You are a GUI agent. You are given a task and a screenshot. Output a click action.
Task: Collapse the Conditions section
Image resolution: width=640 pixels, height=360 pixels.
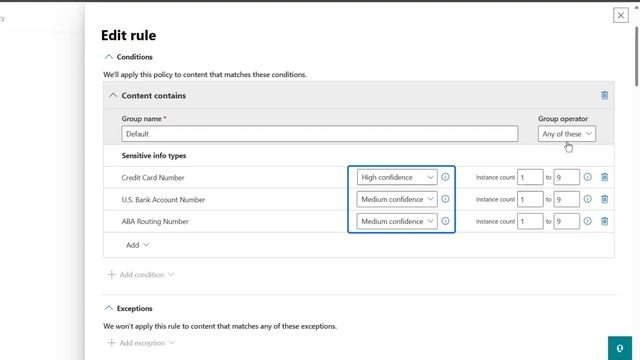point(109,57)
